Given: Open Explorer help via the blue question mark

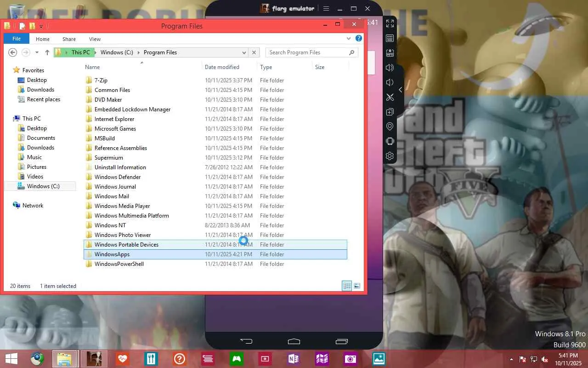Looking at the screenshot, I should [359, 39].
